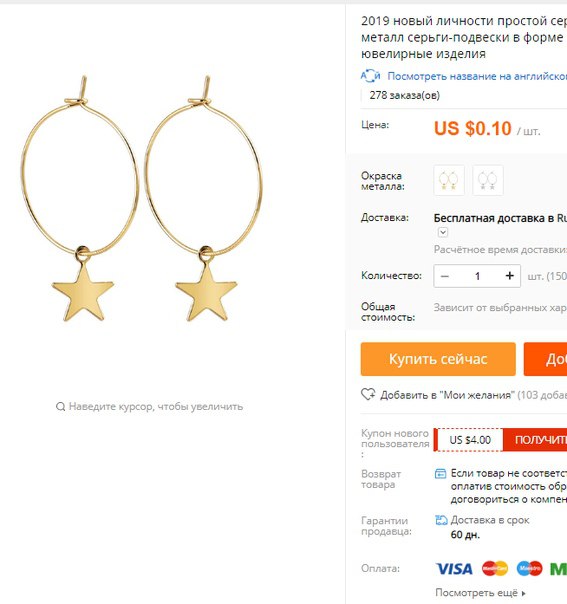This screenshot has height=604, width=567.
Task: Increase quantity with the plus button
Action: click(509, 276)
